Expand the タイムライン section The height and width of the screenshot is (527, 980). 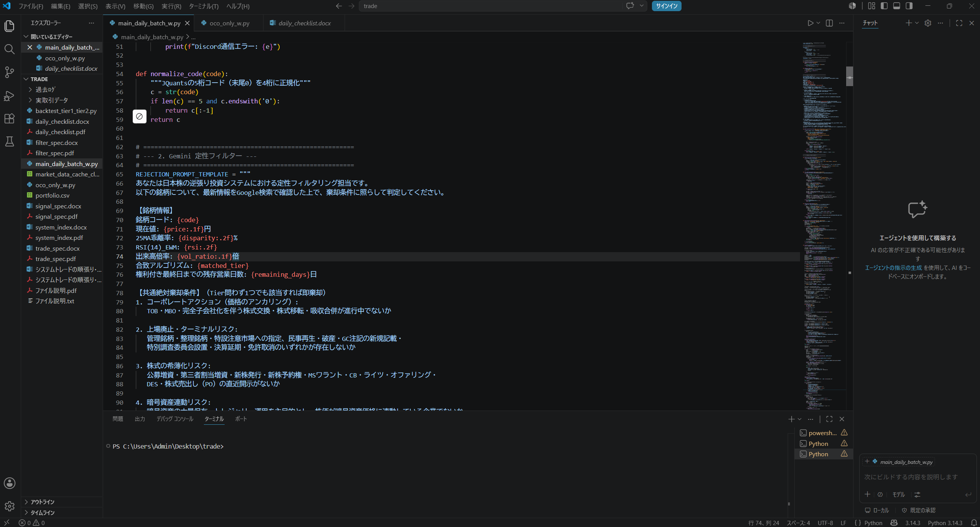click(x=62, y=513)
